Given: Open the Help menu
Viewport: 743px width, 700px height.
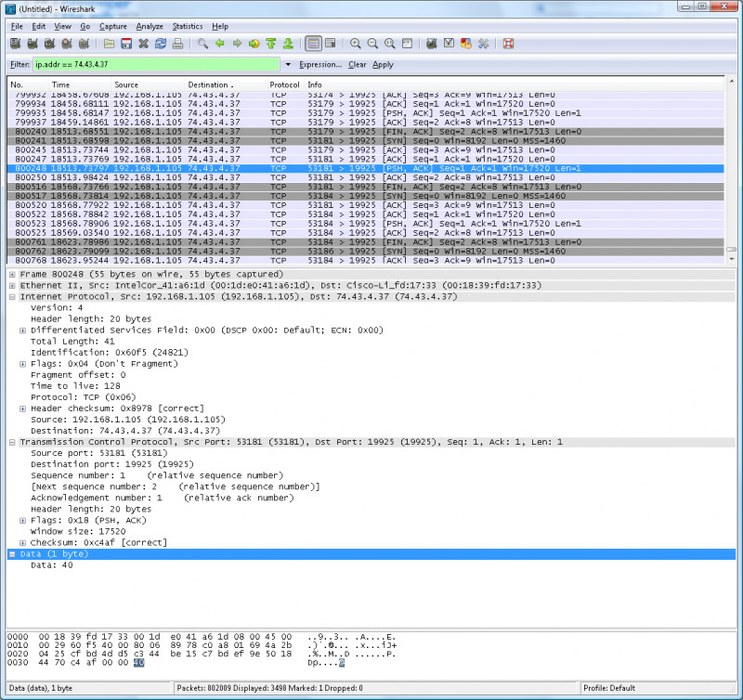Looking at the screenshot, I should click(220, 26).
